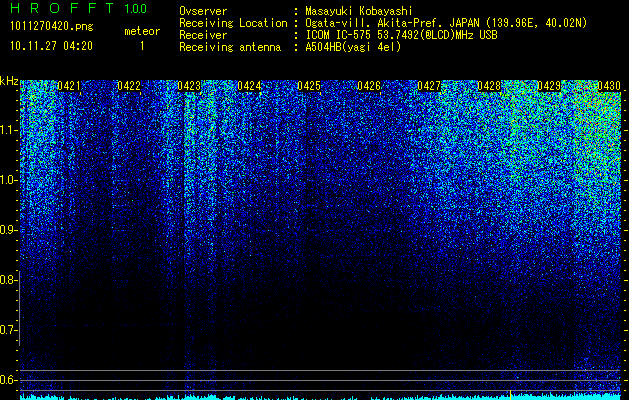Click the 0424 time marker

pyautogui.click(x=249, y=86)
